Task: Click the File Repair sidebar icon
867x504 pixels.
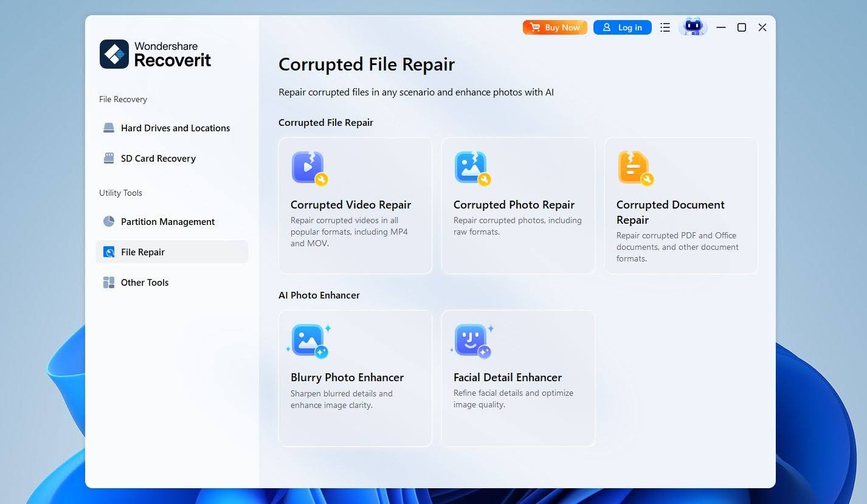Action: pos(109,252)
